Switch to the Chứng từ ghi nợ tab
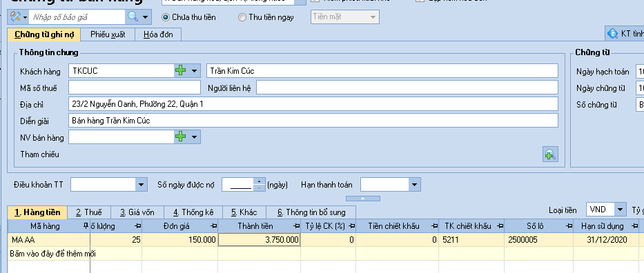Image resolution: width=644 pixels, height=273 pixels. (44, 34)
